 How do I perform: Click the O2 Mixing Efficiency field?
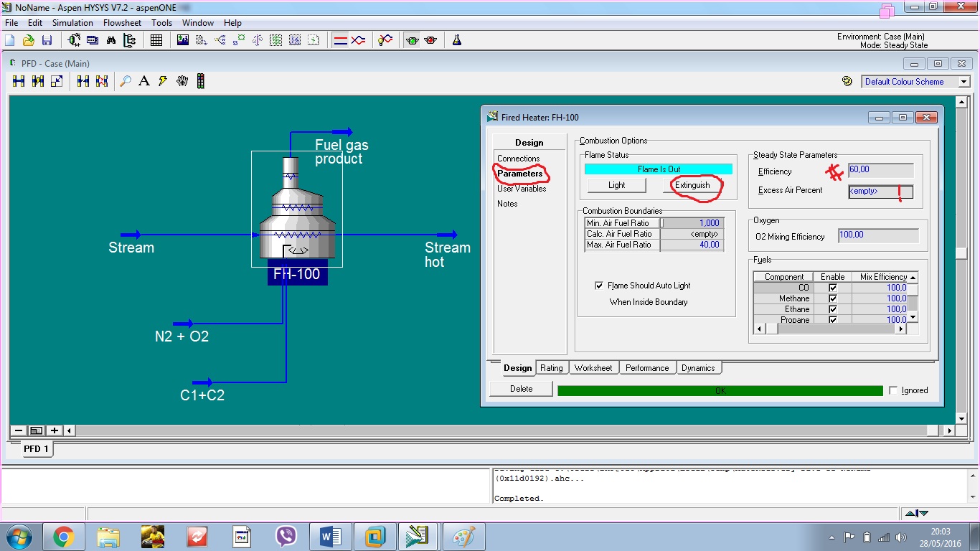878,235
